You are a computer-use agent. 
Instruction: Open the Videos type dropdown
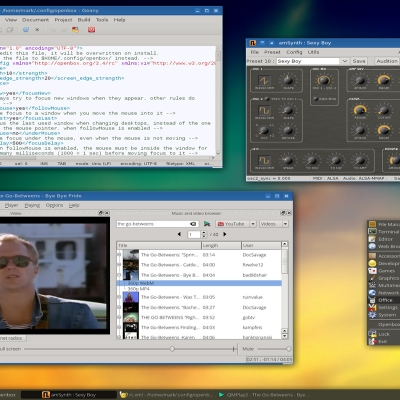(x=274, y=224)
